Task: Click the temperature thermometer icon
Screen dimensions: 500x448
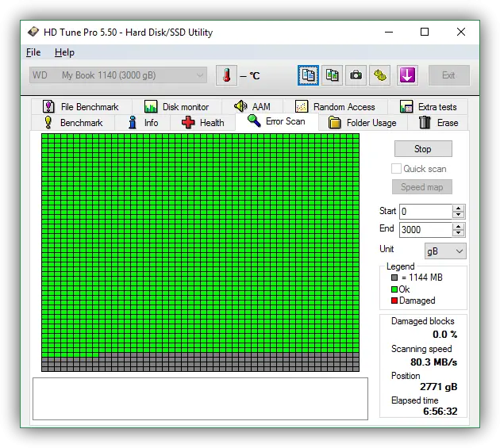Action: click(x=226, y=75)
